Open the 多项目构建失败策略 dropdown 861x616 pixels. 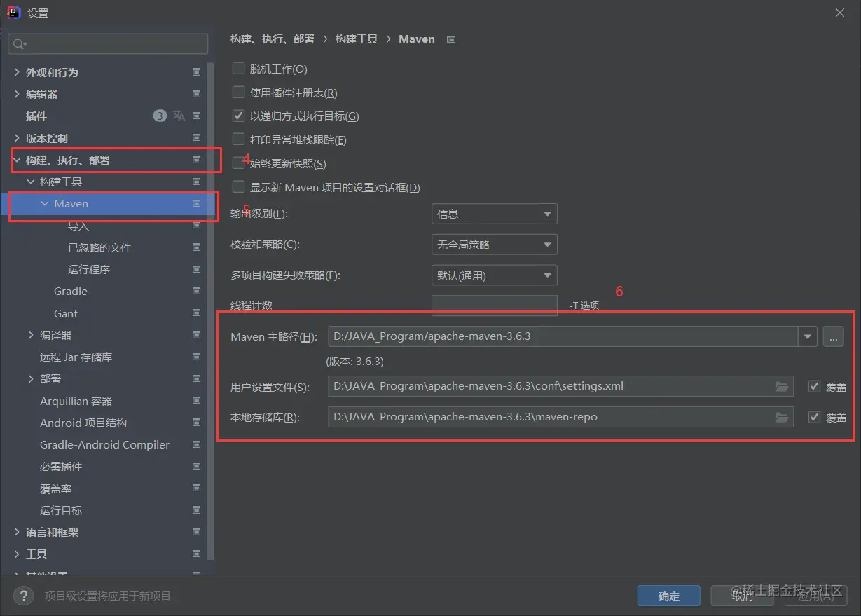[494, 275]
